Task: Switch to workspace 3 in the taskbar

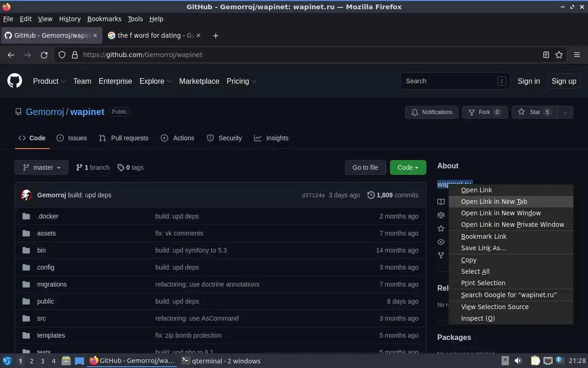Action: point(43,361)
